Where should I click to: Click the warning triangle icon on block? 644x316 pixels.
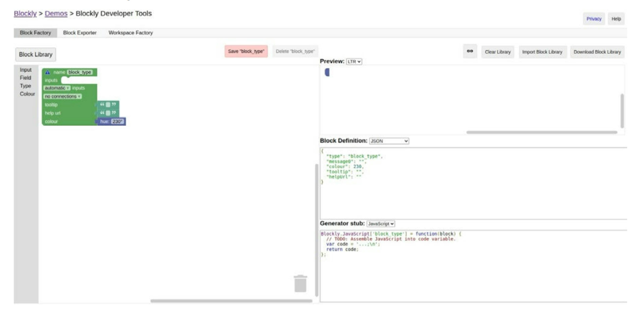[x=47, y=72]
